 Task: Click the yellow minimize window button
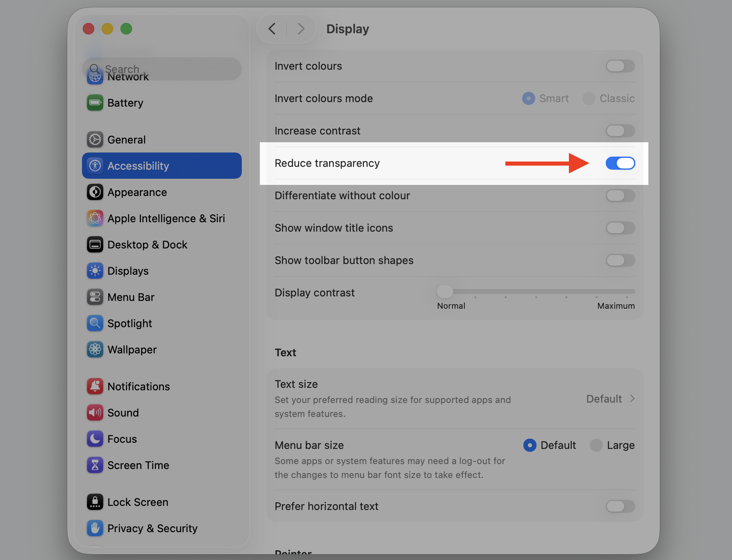click(x=107, y=29)
